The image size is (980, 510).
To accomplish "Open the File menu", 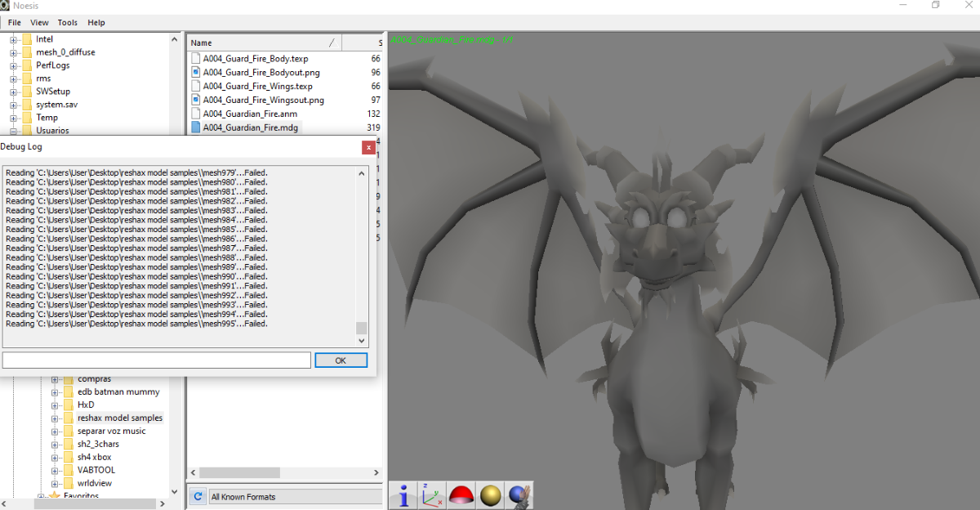I will pos(15,23).
